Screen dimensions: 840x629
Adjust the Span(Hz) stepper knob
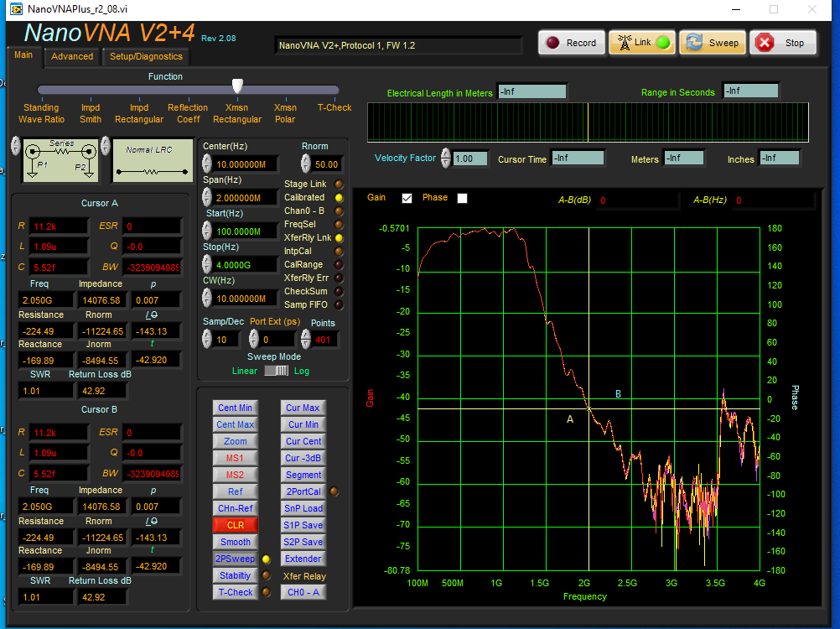tap(207, 197)
